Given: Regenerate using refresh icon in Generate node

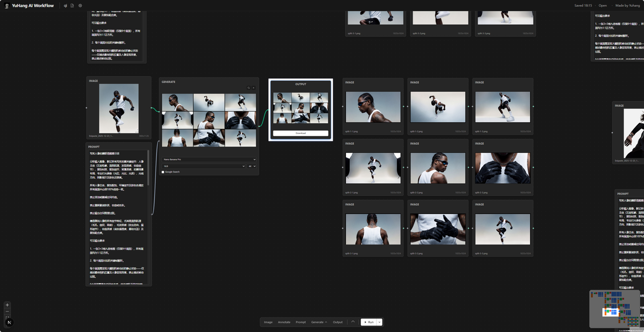Looking at the screenshot, I should 249,88.
